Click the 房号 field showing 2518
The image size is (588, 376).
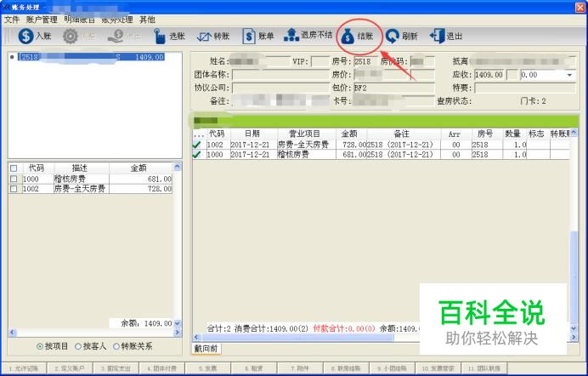[x=365, y=61]
